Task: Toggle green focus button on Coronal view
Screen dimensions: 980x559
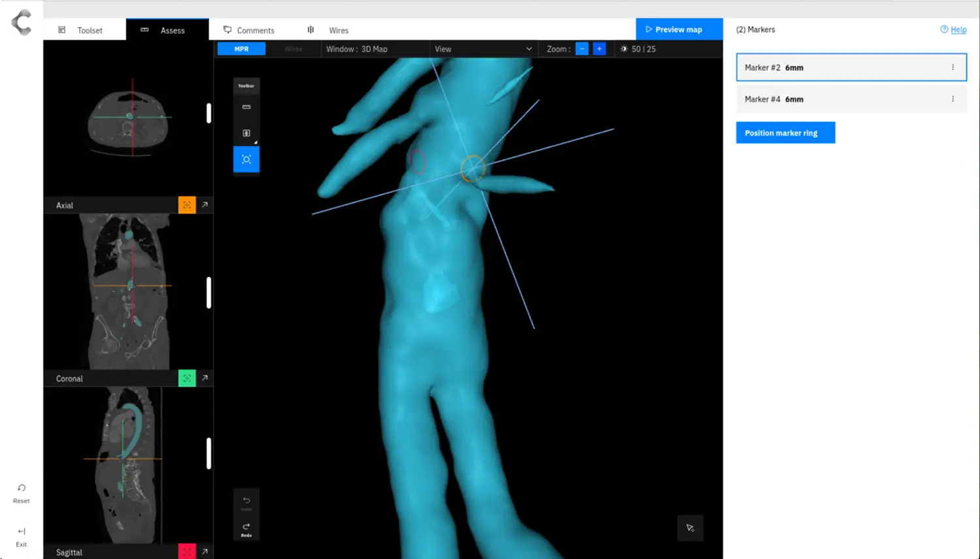Action: point(187,378)
